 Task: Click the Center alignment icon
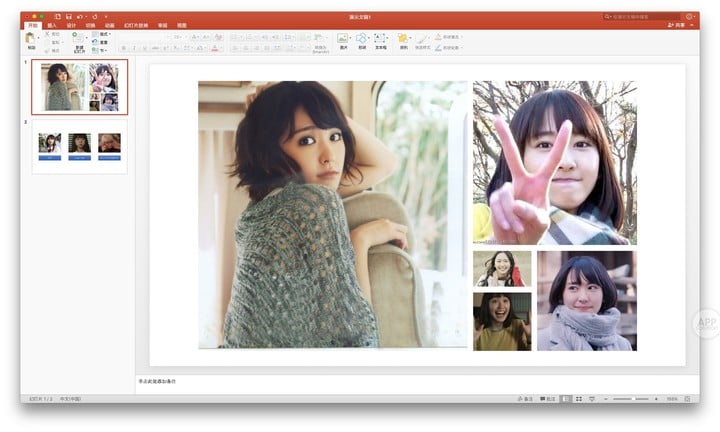coord(246,48)
